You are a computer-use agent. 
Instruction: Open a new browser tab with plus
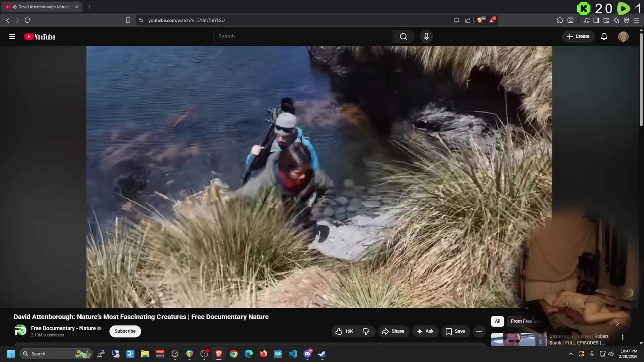(89, 7)
